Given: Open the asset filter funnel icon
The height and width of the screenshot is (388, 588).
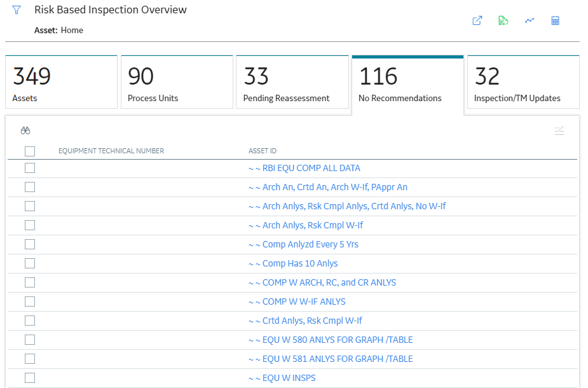Looking at the screenshot, I should coord(17,10).
